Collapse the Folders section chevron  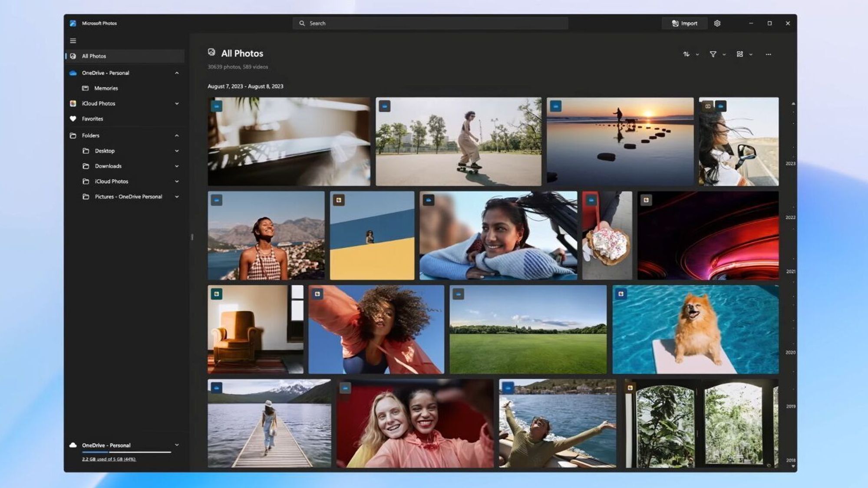(177, 135)
